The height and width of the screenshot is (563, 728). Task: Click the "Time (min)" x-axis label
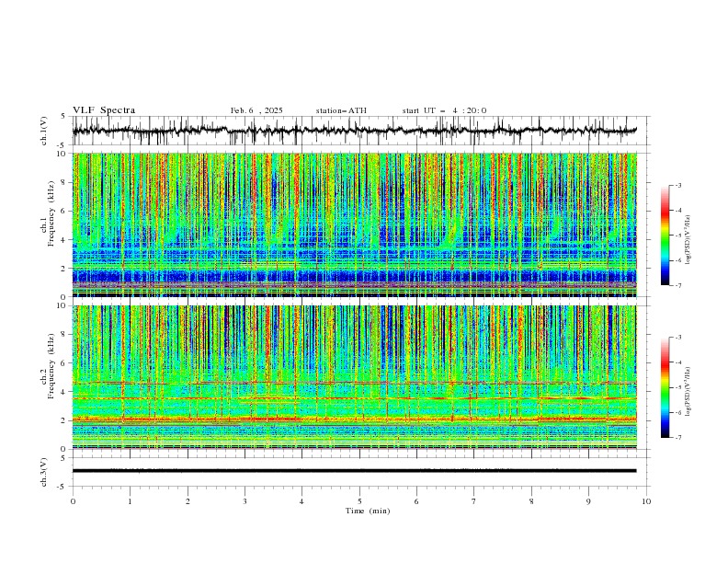click(368, 511)
